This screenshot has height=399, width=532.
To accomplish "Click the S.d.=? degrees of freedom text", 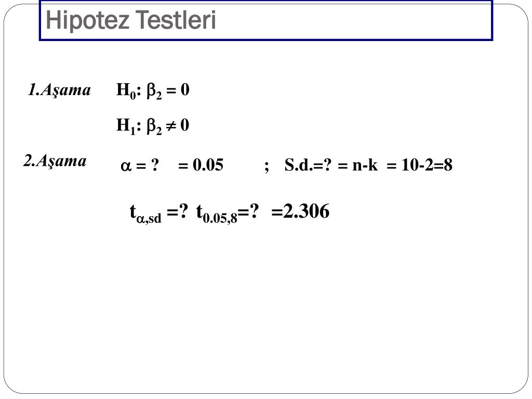I will point(308,165).
